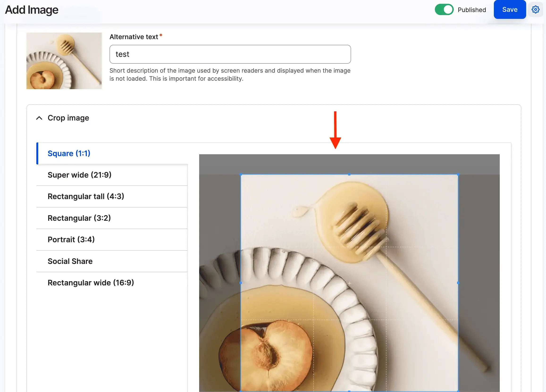This screenshot has width=546, height=392.
Task: Open settings via the gear icon
Action: point(535,10)
